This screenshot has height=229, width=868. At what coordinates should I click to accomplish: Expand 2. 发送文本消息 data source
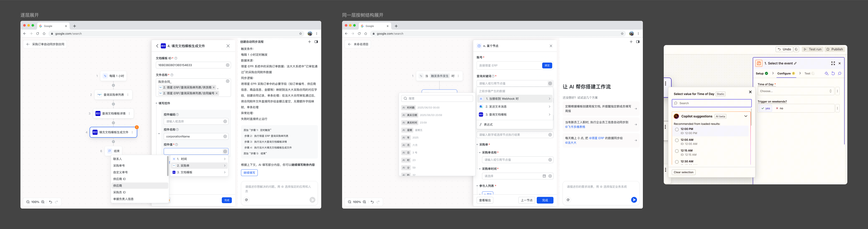tap(515, 107)
